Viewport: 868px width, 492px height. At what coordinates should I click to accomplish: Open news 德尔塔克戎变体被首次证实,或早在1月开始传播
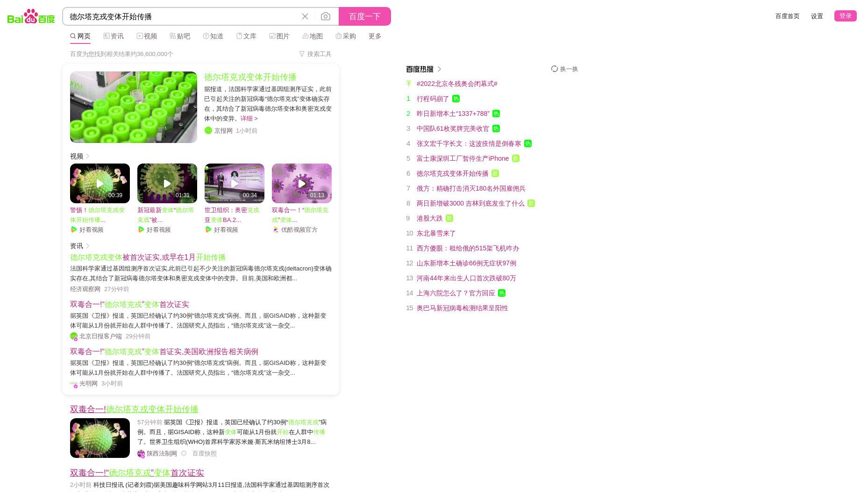(x=148, y=257)
